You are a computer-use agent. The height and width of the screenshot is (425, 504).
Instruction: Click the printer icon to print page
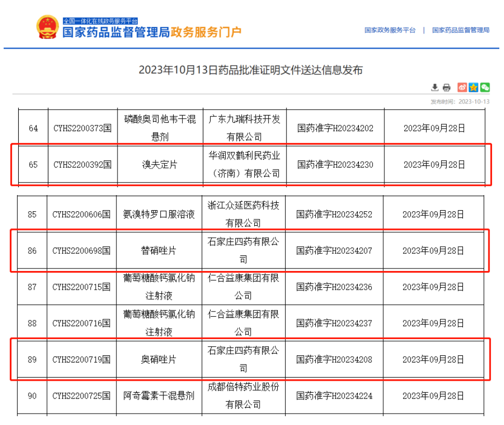click(x=446, y=87)
